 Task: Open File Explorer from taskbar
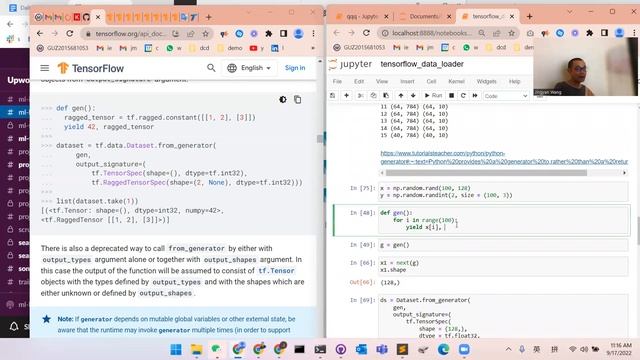click(x=196, y=349)
